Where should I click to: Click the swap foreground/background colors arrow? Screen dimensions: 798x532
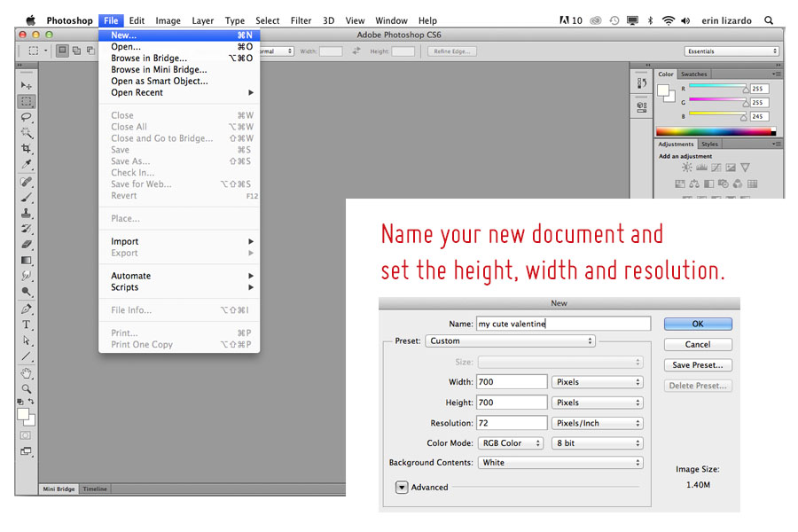click(x=31, y=402)
